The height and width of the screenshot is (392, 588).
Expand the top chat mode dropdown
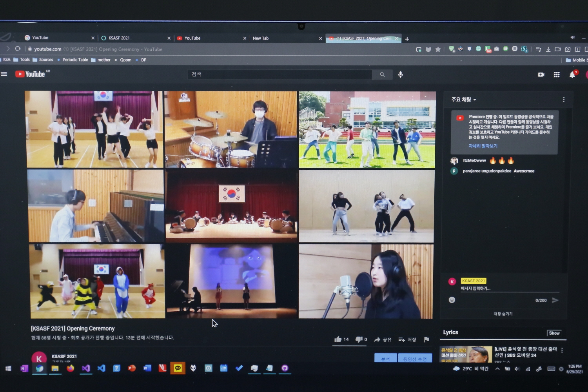[x=464, y=100]
